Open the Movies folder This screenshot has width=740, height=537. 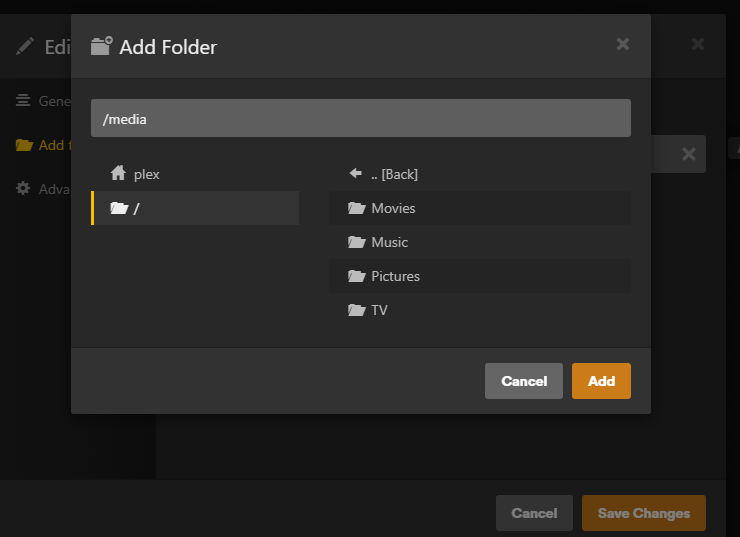click(x=392, y=208)
